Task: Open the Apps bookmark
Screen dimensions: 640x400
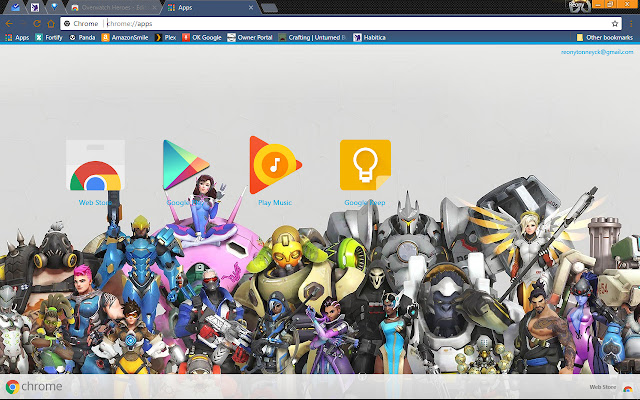Action: point(17,38)
